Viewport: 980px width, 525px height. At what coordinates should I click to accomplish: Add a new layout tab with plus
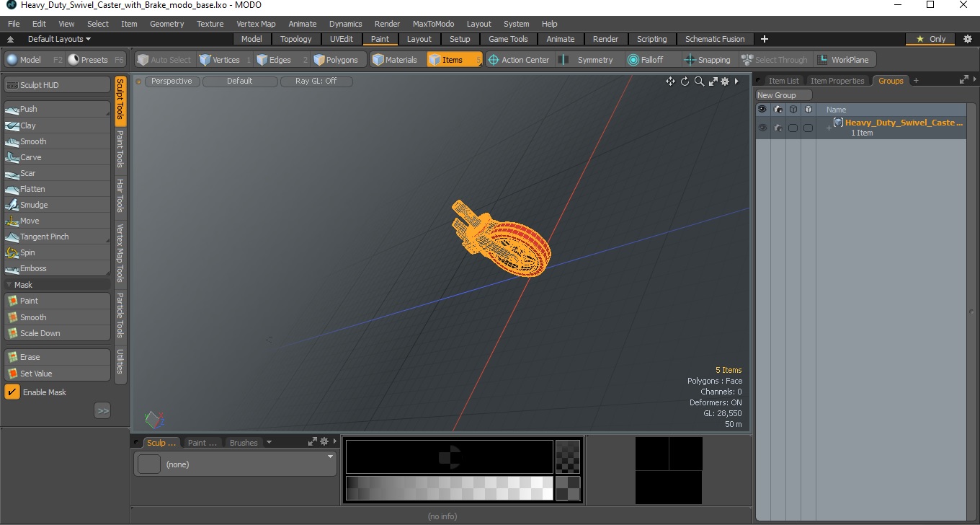765,39
